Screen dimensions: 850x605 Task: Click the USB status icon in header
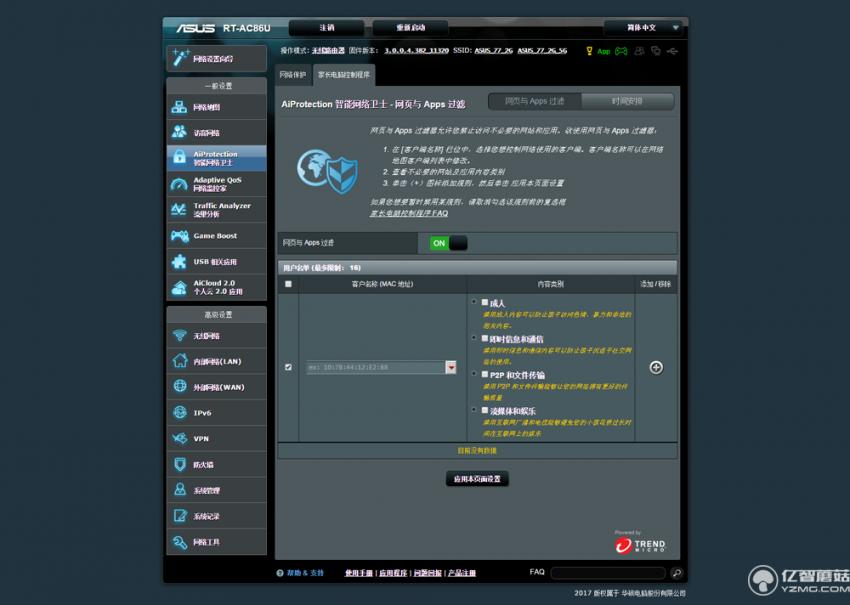coord(672,51)
